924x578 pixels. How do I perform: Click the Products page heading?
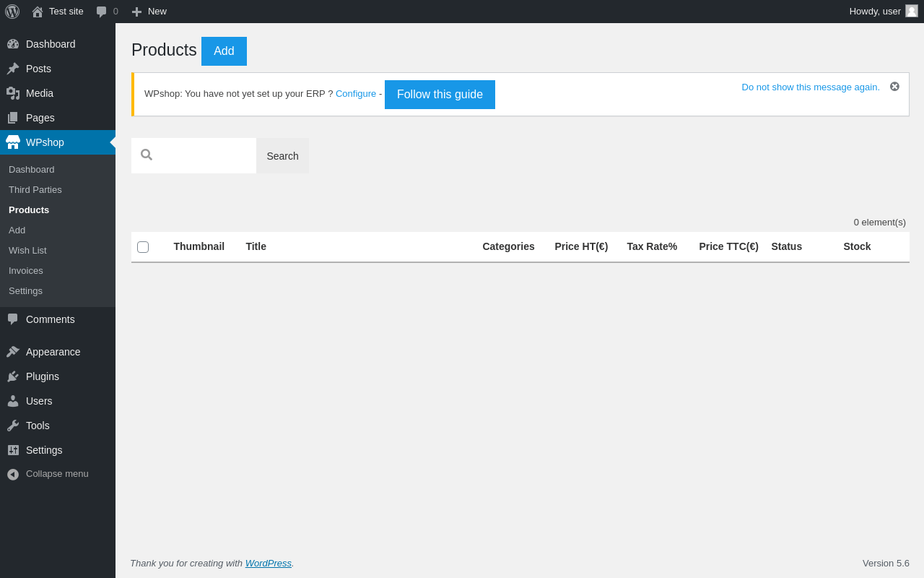pos(164,50)
